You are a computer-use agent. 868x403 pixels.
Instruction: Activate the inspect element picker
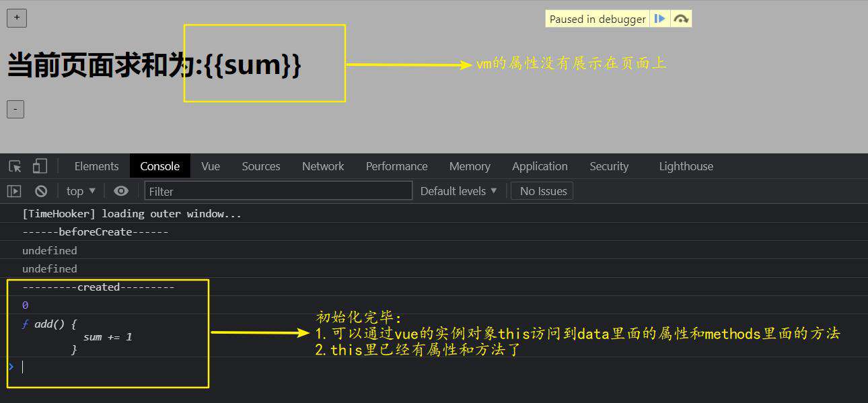click(x=15, y=166)
